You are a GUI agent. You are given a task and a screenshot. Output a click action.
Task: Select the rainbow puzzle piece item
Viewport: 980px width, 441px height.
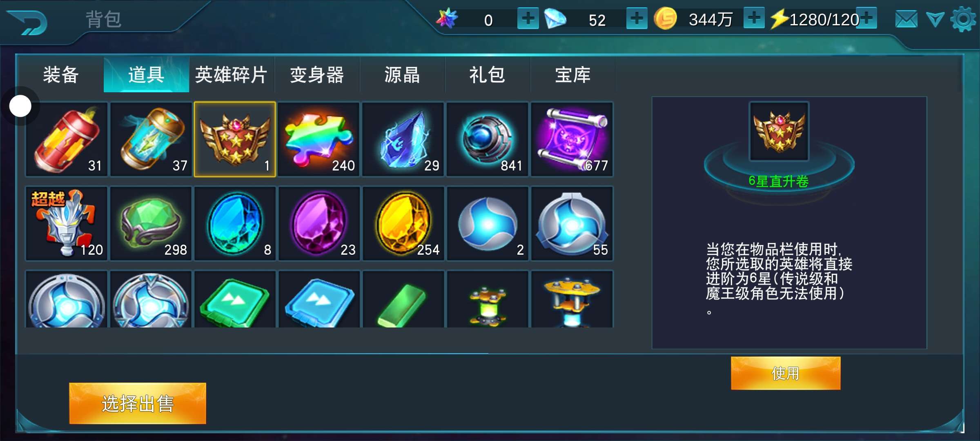tap(319, 139)
